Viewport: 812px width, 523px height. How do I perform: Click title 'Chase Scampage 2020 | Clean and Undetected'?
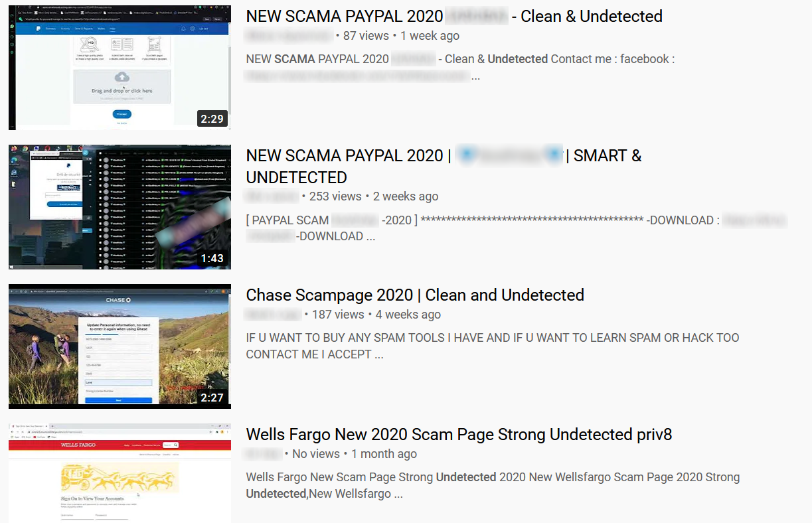[x=415, y=295]
